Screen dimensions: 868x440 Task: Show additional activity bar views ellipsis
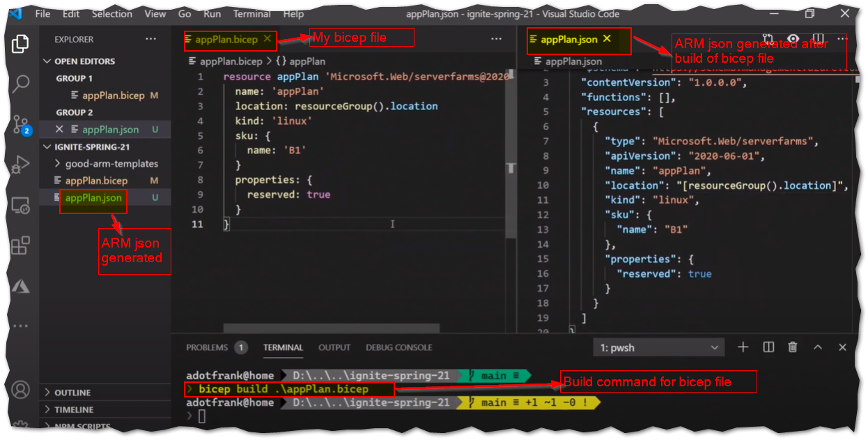pyautogui.click(x=21, y=326)
